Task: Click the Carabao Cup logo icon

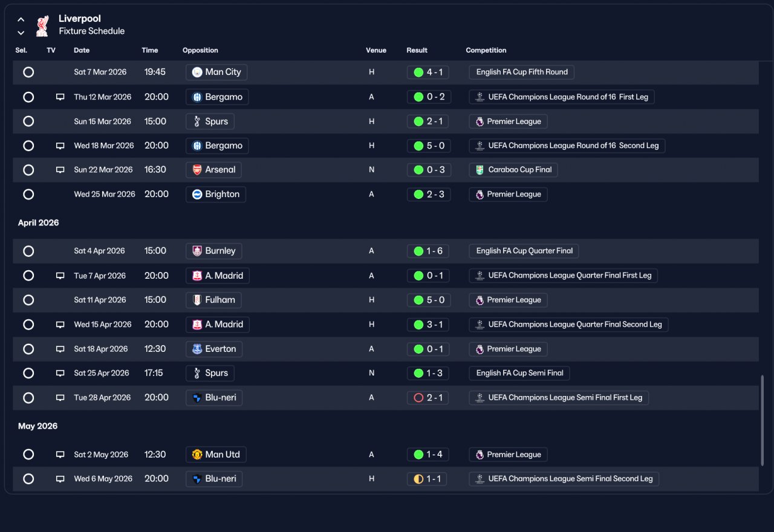Action: 480,170
